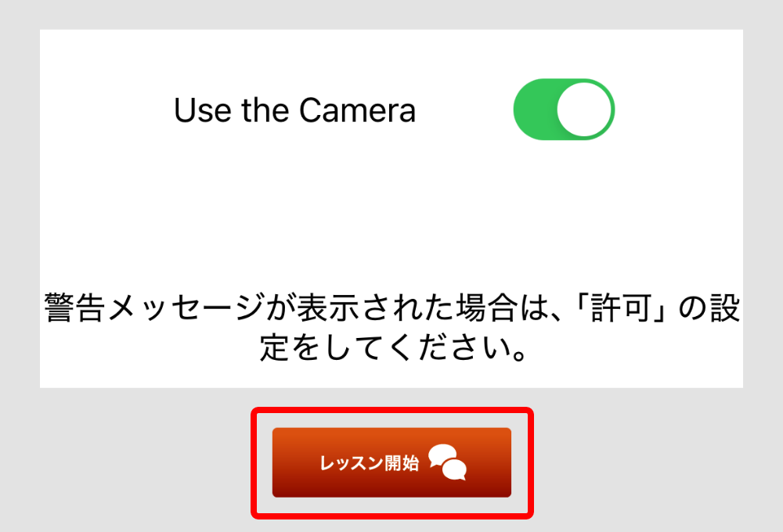Screen dimensions: 783x532
Task: Start the lesson with レッスン開始 button
Action: click(391, 462)
